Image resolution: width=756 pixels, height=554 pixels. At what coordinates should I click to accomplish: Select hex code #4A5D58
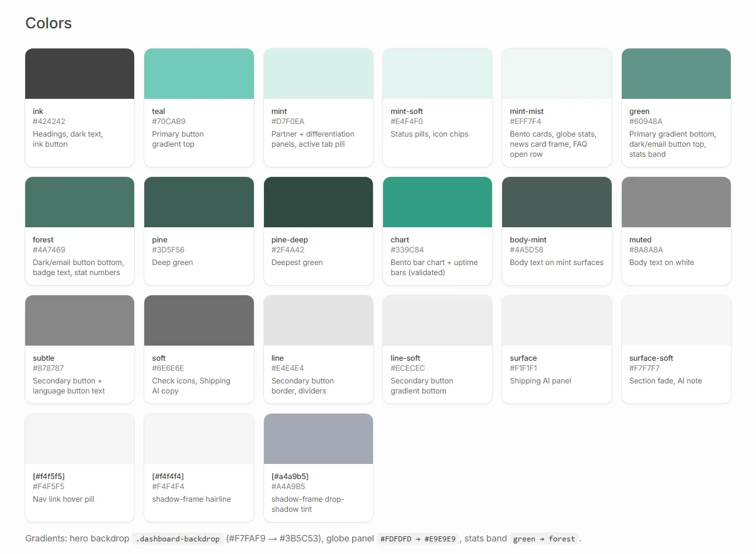pos(527,250)
